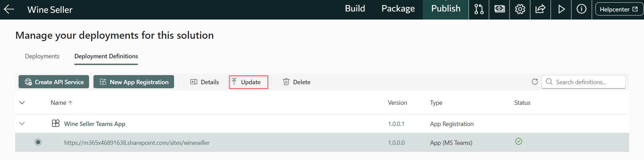Image resolution: width=644 pixels, height=160 pixels.
Task: Open the monetization money icon
Action: point(499,9)
